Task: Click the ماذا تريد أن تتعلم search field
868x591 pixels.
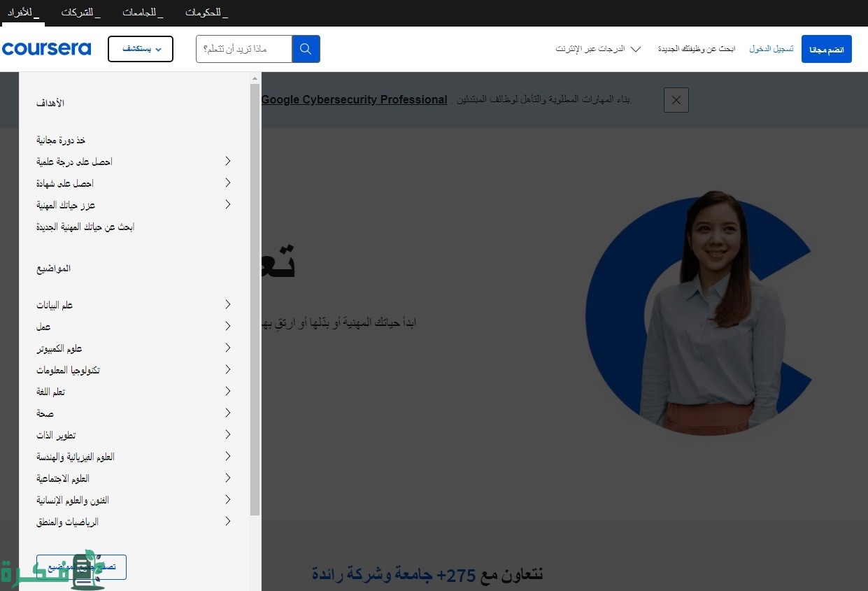Action: [243, 49]
